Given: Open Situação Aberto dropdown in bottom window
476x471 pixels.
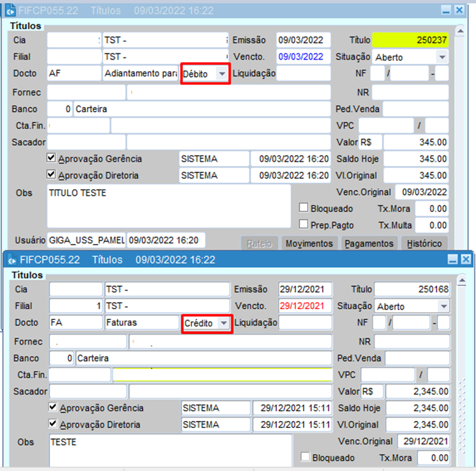Looking at the screenshot, I should pos(444,306).
